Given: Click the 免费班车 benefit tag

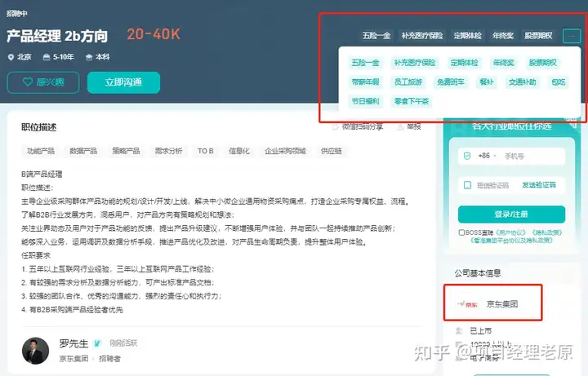Looking at the screenshot, I should [x=451, y=82].
